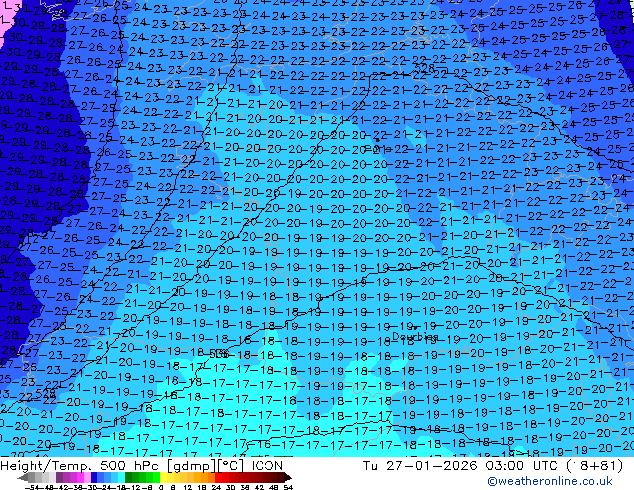This screenshot has height=490, width=634.
Task: Click the gray left arrow of color scale
Action: tap(23, 478)
